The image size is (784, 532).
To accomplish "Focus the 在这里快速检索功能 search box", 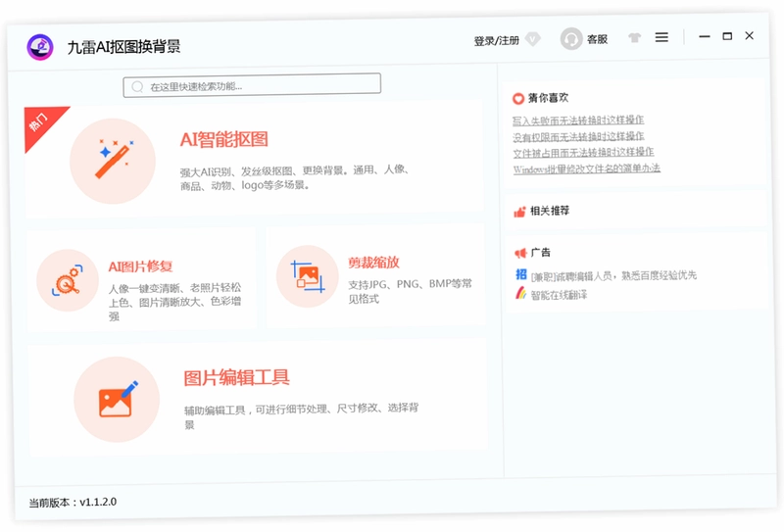I will pos(252,85).
